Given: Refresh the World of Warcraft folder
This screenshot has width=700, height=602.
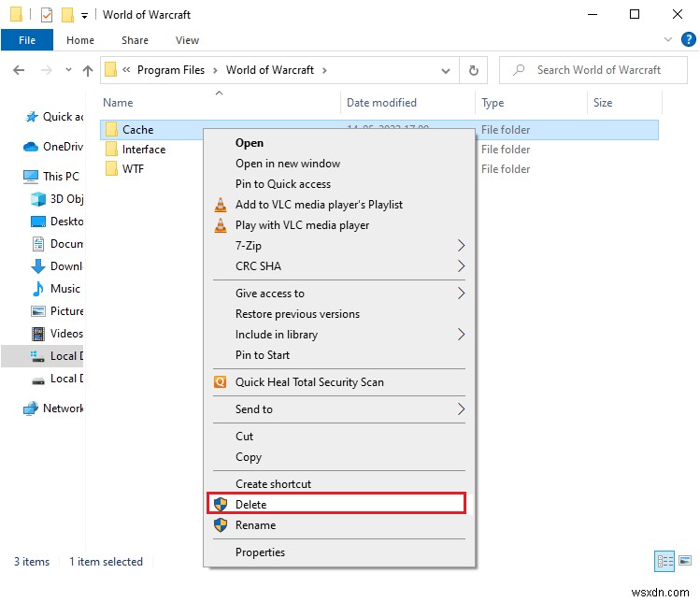Looking at the screenshot, I should pos(475,70).
